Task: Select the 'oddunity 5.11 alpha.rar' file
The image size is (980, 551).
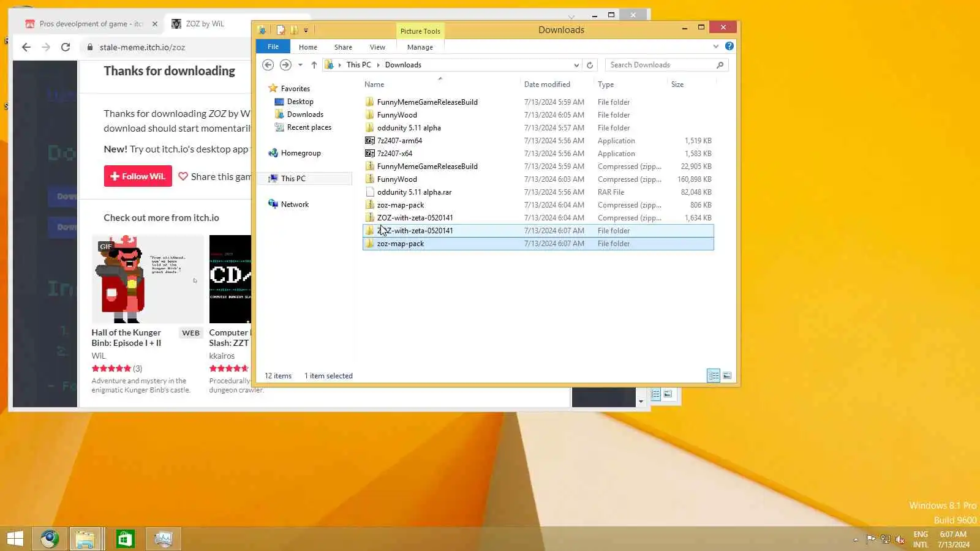Action: tap(538, 192)
